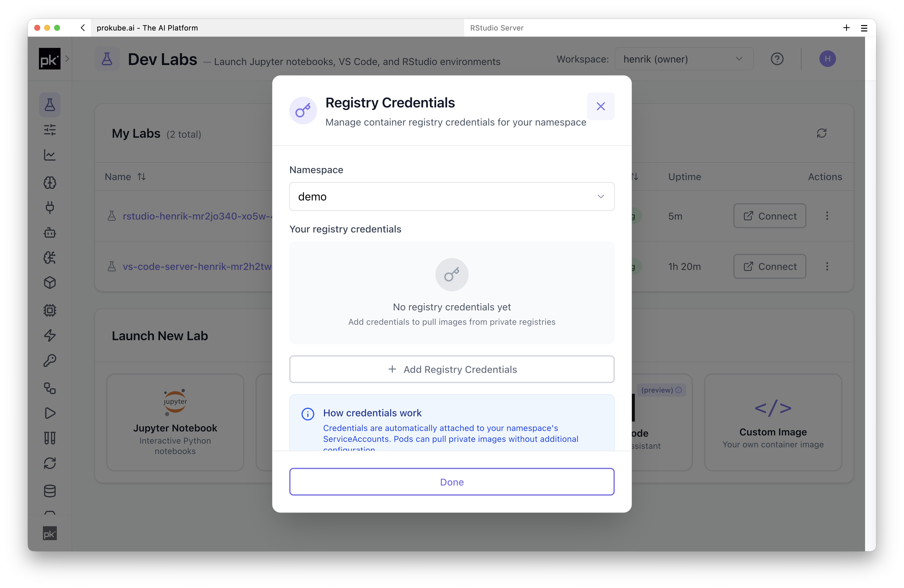Open actions menu for rstudio-henrik row
904x588 pixels.
827,216
